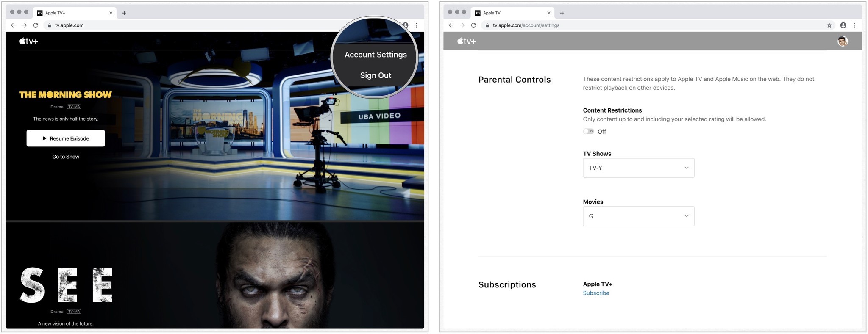Click TV-MA rating badge under The Morning Show
Image resolution: width=868 pixels, height=334 pixels.
click(74, 107)
